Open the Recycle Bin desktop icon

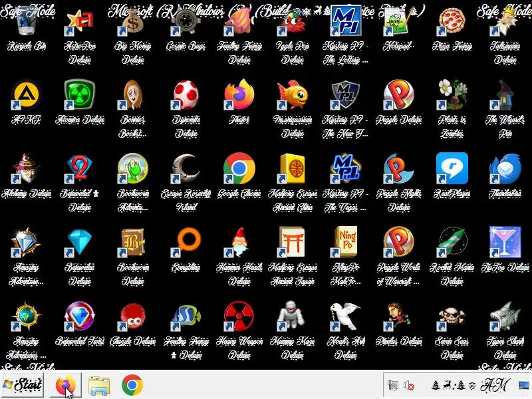point(27,22)
